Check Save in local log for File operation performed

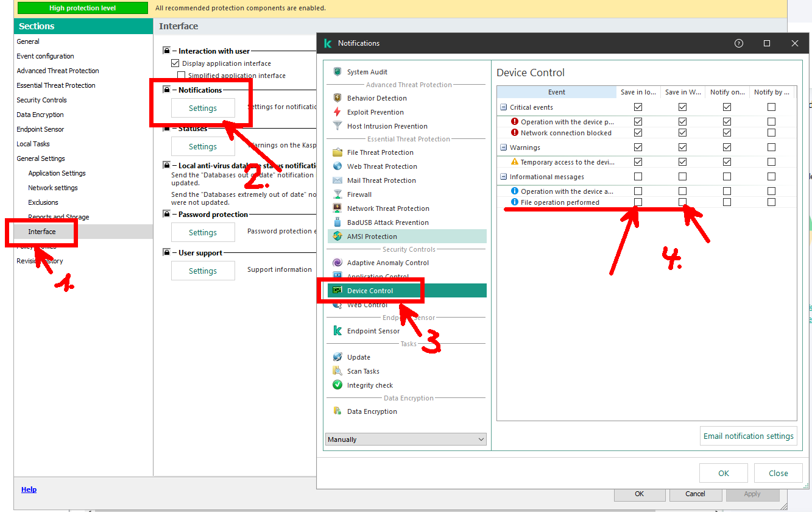click(x=638, y=202)
